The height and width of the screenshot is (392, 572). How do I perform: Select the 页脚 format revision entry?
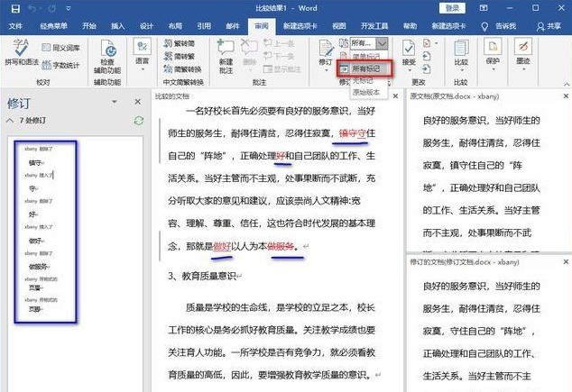click(36, 309)
